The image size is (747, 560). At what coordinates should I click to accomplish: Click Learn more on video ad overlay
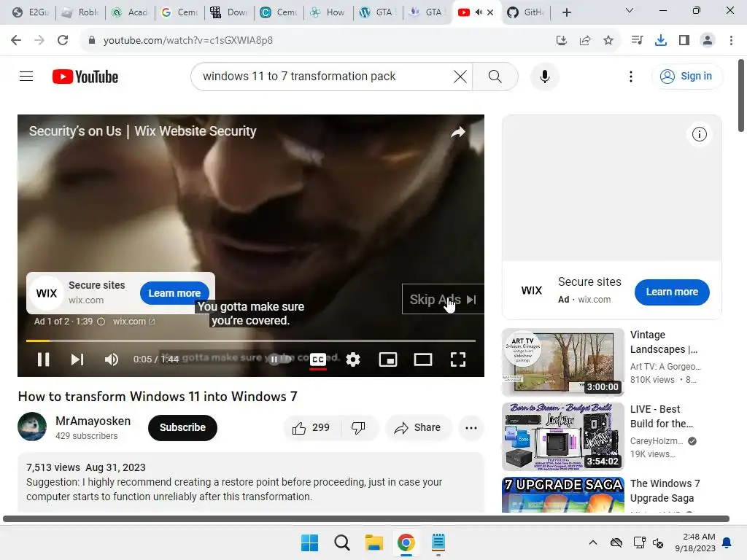[174, 293]
